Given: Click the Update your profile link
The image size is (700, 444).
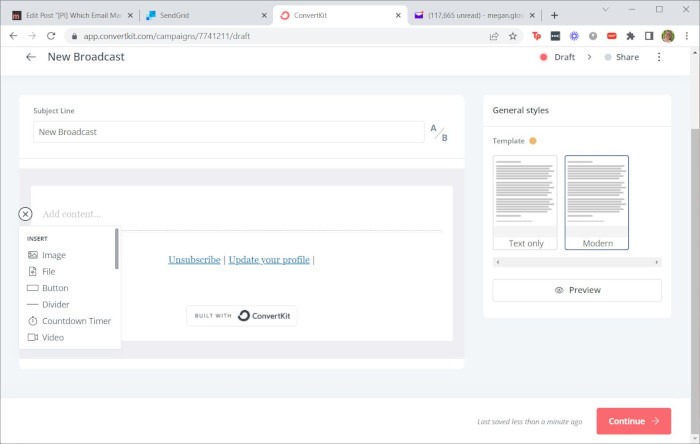Looking at the screenshot, I should coord(269,260).
